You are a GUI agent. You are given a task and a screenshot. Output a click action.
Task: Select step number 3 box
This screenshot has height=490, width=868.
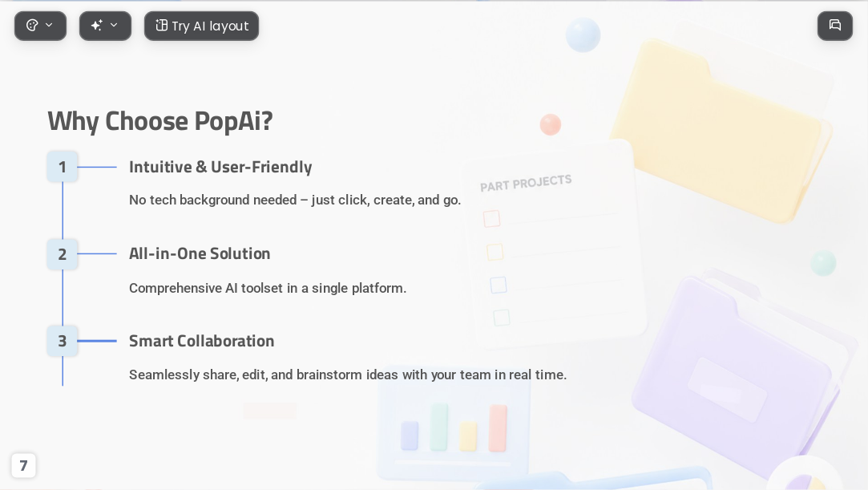63,341
